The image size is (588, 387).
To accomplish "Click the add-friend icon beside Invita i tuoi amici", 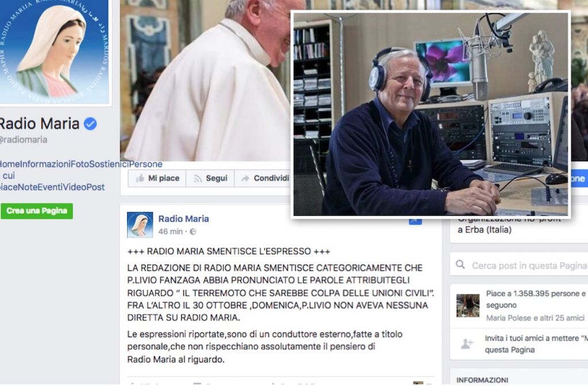I will click(467, 343).
